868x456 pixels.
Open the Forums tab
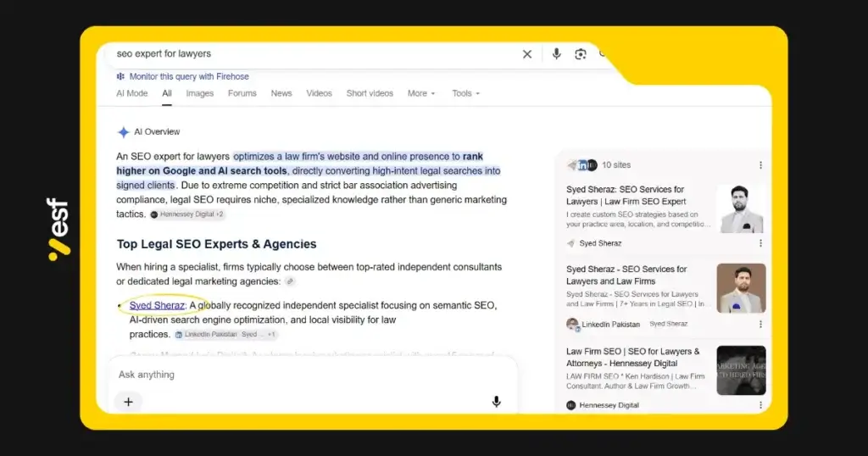242,93
